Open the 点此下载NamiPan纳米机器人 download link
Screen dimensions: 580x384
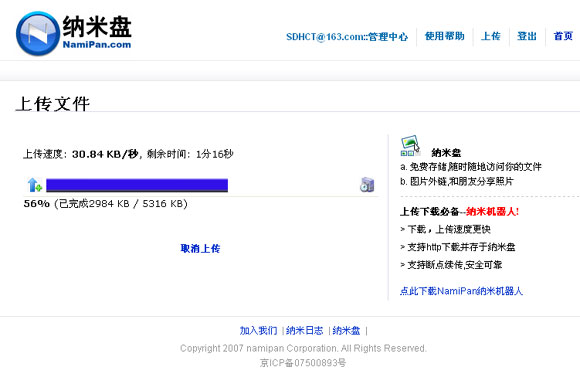461,291
